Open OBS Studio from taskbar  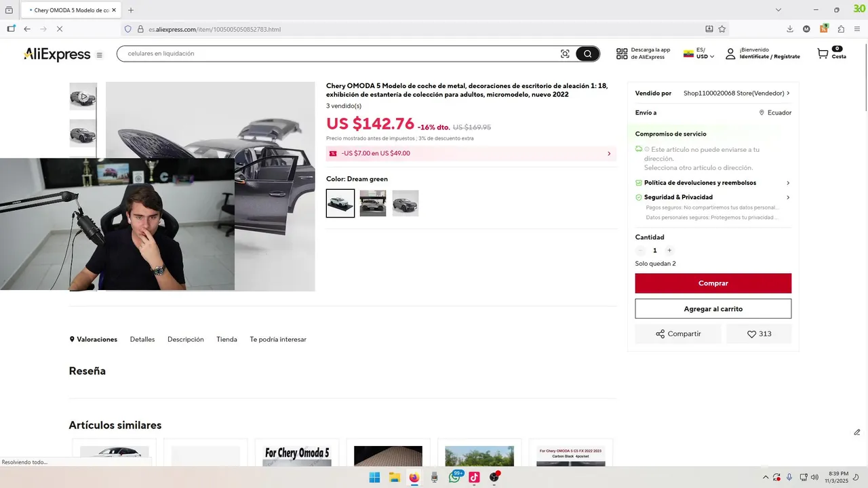point(494,477)
